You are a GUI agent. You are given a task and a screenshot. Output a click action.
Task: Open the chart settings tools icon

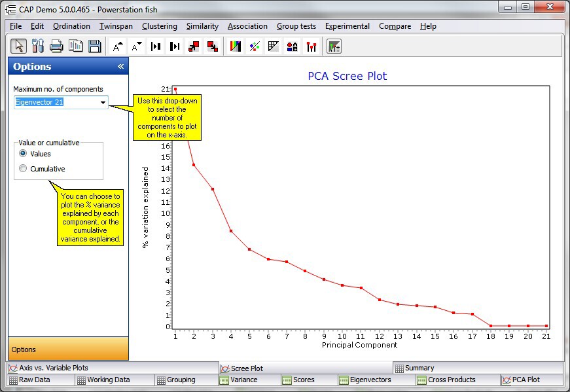coord(37,46)
